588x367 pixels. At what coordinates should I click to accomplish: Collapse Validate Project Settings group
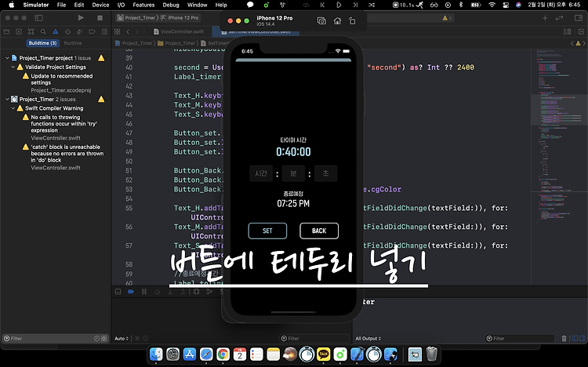tap(13, 67)
